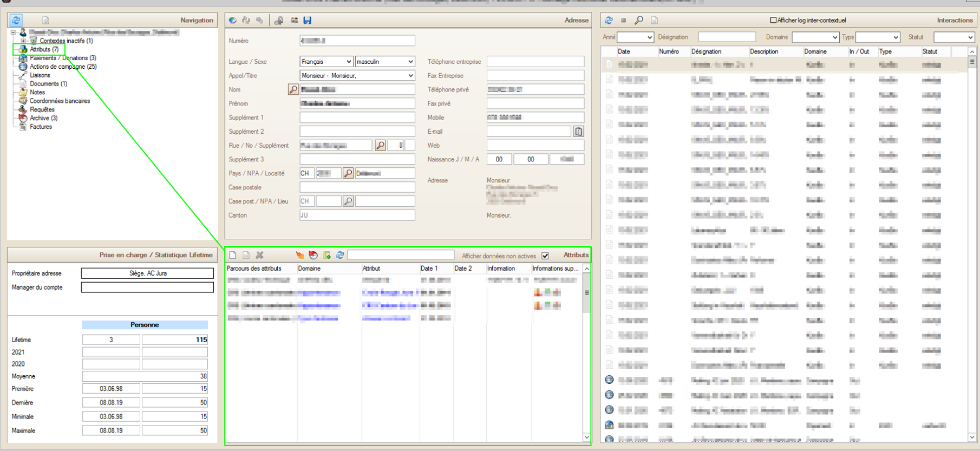Open the Domaine filter dropdown in Interactions
Screen dimensions: 980x451
(815, 37)
